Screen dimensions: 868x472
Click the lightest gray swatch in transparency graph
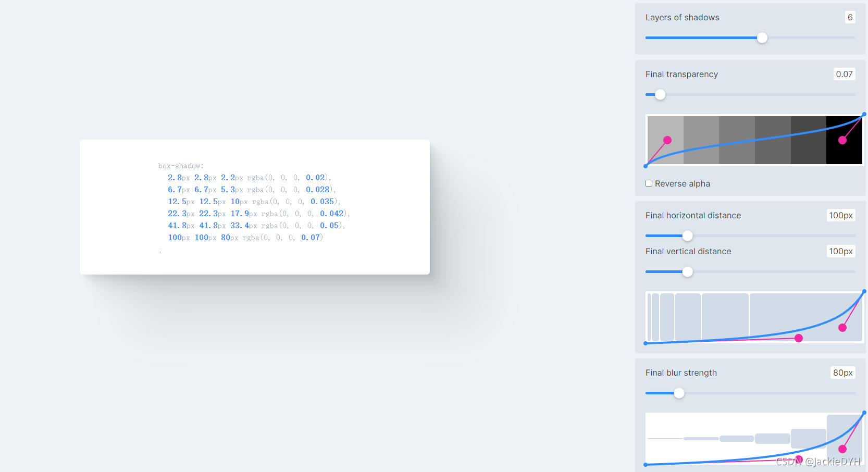tap(665, 140)
